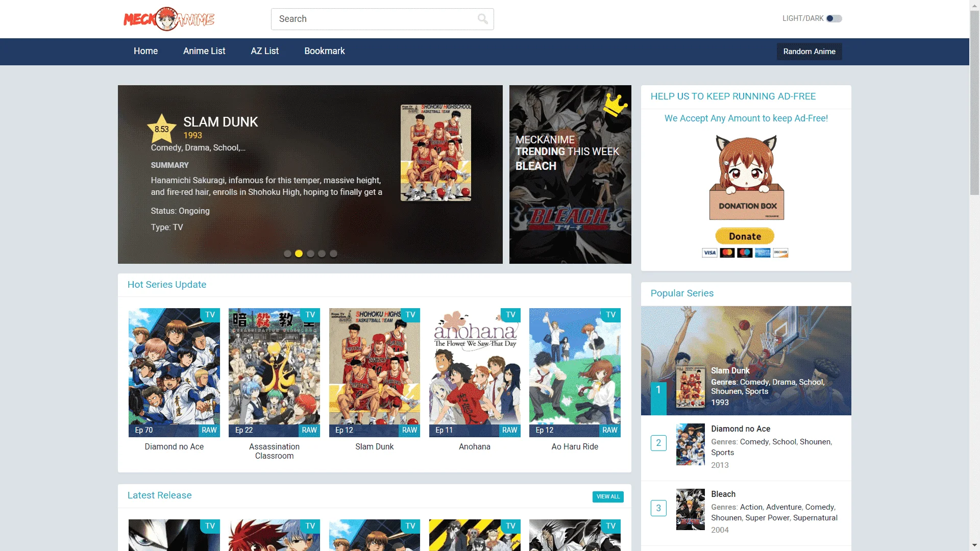Click the yellow crown trending icon
Screen dimensions: 980x551
[x=615, y=105]
